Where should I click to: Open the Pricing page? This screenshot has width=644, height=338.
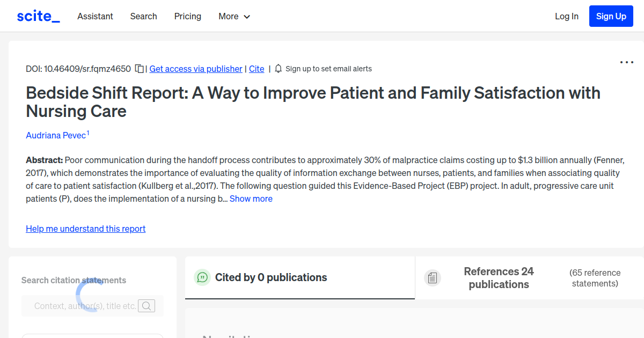pyautogui.click(x=187, y=17)
